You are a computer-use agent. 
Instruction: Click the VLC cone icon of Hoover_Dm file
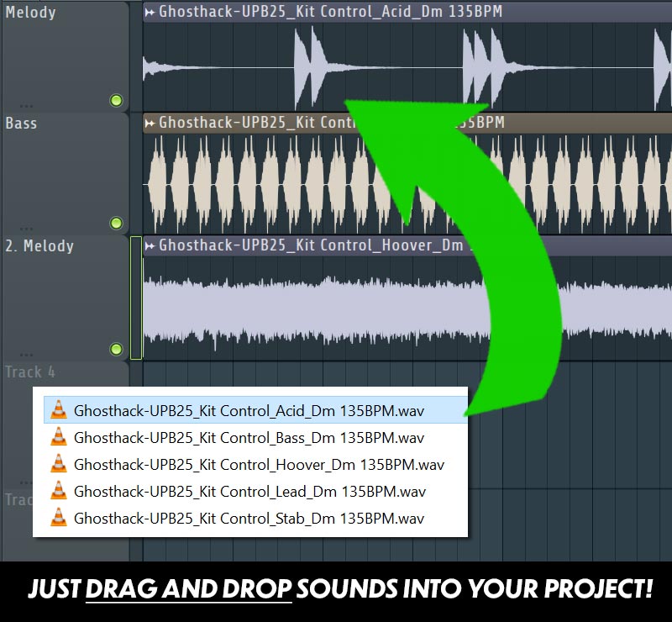click(x=59, y=464)
